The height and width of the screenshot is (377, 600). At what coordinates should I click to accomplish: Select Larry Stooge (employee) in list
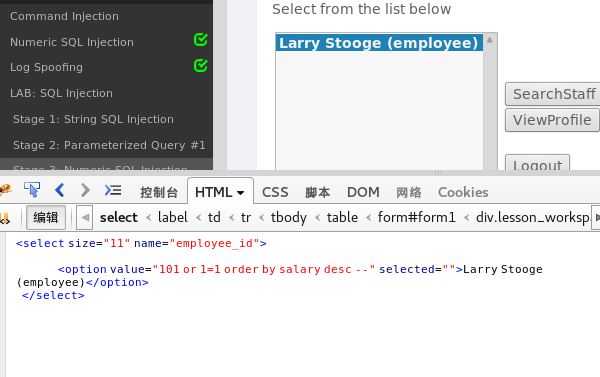click(x=379, y=43)
